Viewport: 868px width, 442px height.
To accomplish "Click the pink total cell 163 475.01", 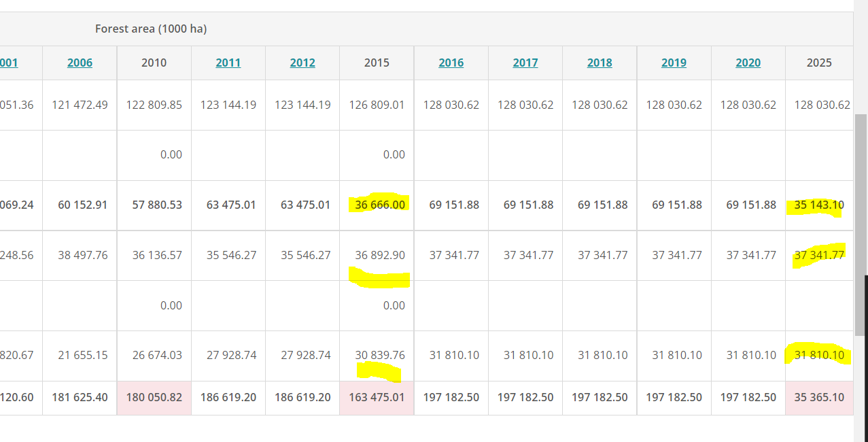I will (377, 397).
